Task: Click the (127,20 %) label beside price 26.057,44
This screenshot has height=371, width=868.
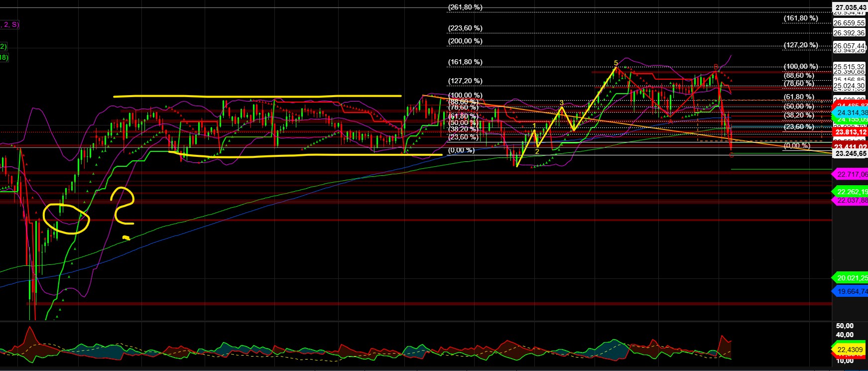Action: [x=801, y=45]
